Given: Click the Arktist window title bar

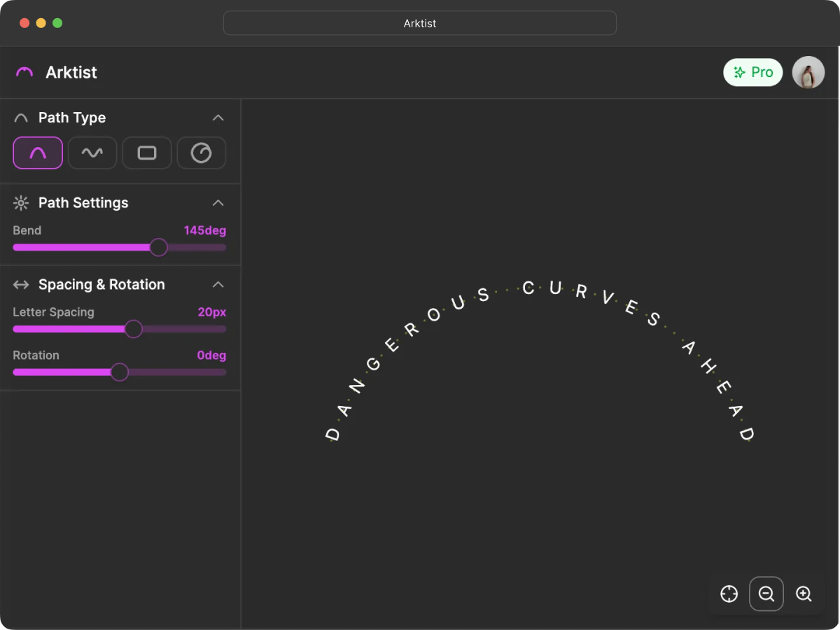Looking at the screenshot, I should pos(419,23).
